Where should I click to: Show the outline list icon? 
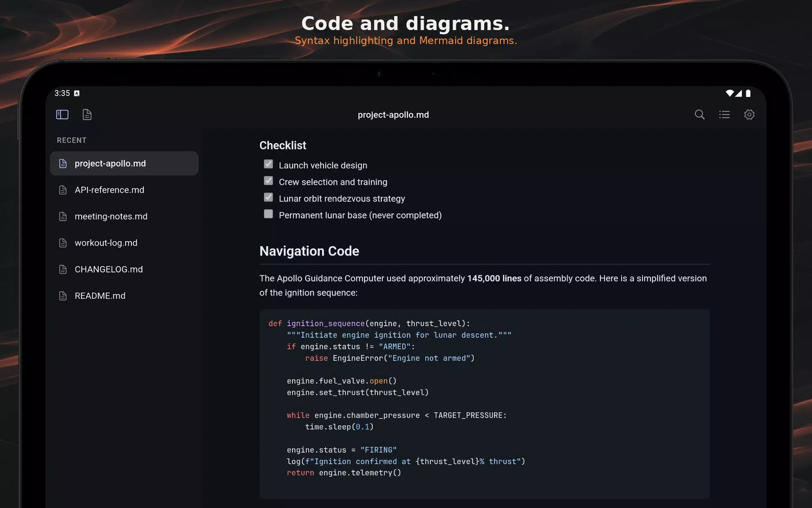click(x=724, y=115)
